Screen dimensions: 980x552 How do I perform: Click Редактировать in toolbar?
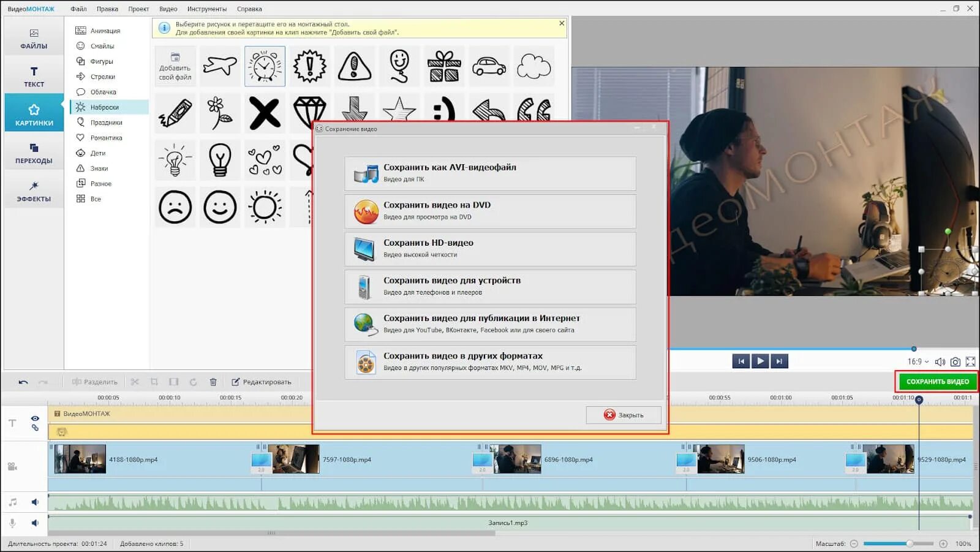pos(261,382)
